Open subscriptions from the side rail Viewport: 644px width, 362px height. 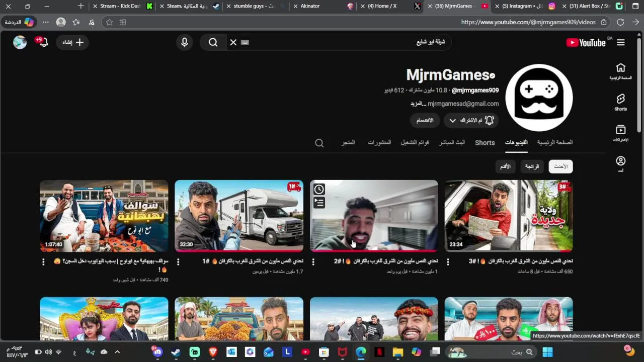coord(621,133)
